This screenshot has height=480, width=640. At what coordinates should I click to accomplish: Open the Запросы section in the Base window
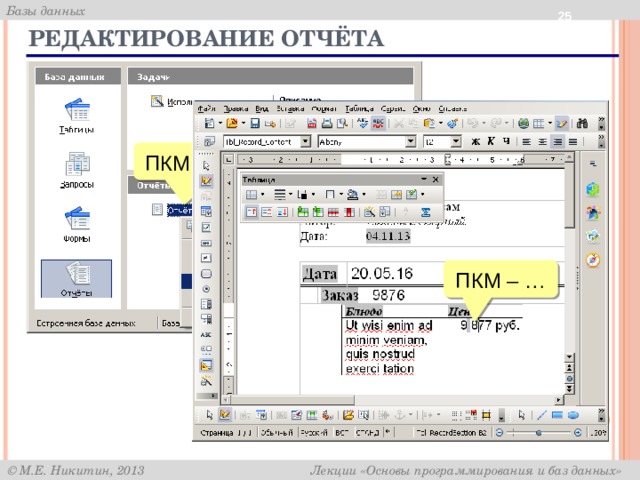[x=76, y=170]
